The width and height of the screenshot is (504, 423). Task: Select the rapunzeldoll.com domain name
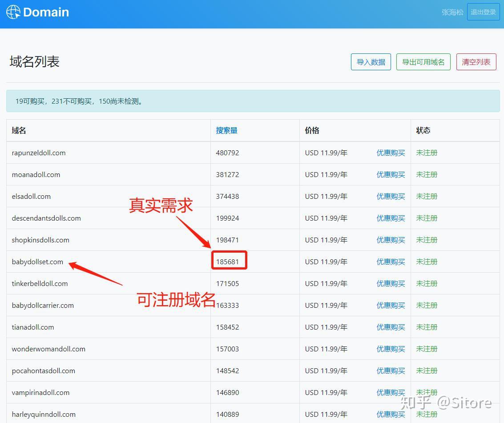click(39, 153)
